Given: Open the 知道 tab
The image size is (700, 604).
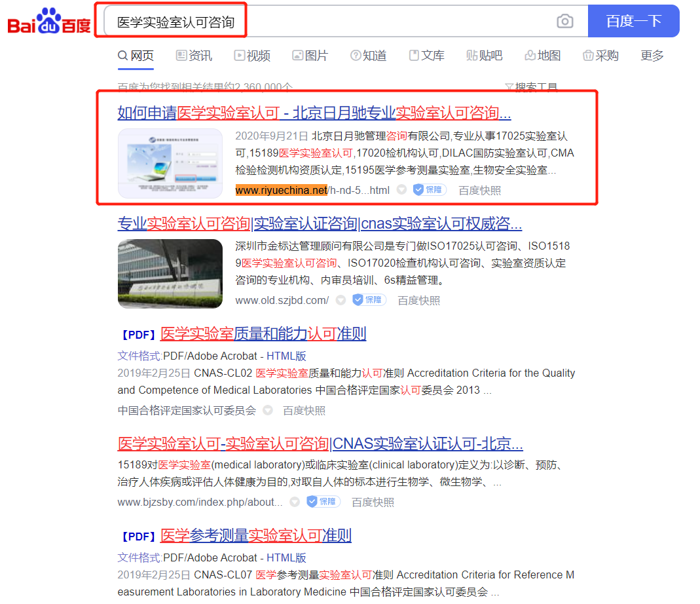Looking at the screenshot, I should (x=368, y=56).
